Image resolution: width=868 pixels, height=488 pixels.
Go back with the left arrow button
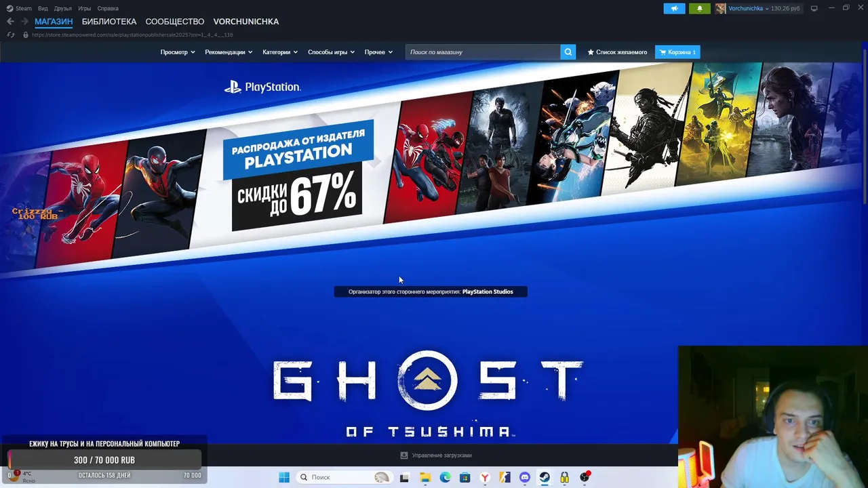(x=10, y=22)
